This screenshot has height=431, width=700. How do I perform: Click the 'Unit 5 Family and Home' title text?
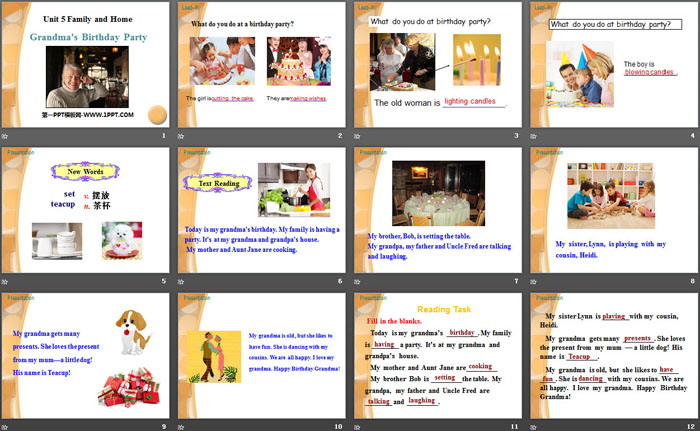(88, 19)
